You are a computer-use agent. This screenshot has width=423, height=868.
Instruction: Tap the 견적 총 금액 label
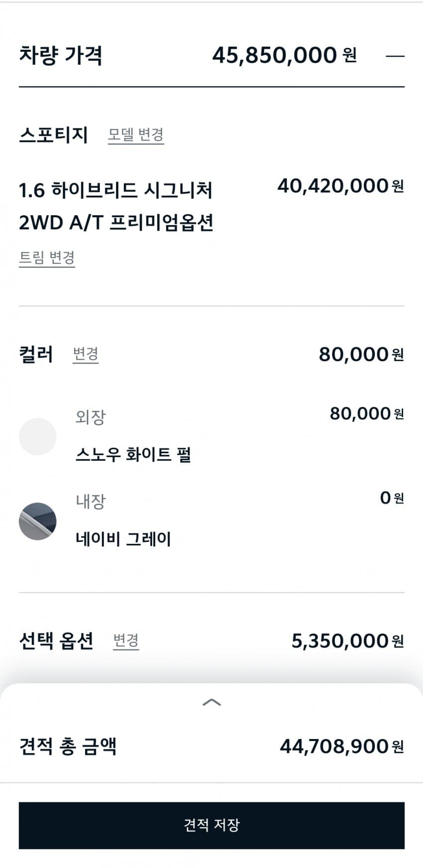point(68,746)
